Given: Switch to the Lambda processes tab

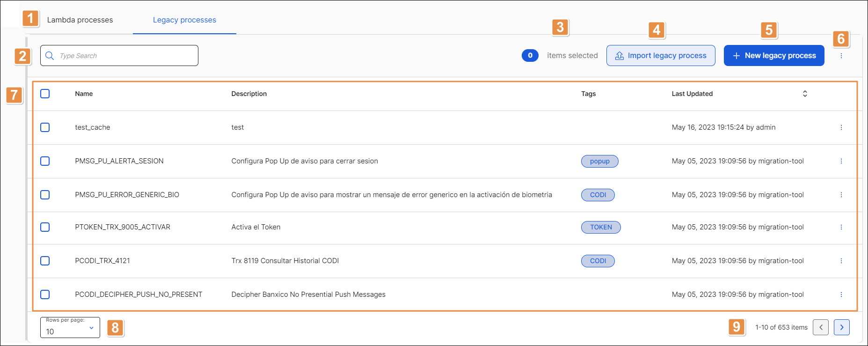Looking at the screenshot, I should pos(80,20).
